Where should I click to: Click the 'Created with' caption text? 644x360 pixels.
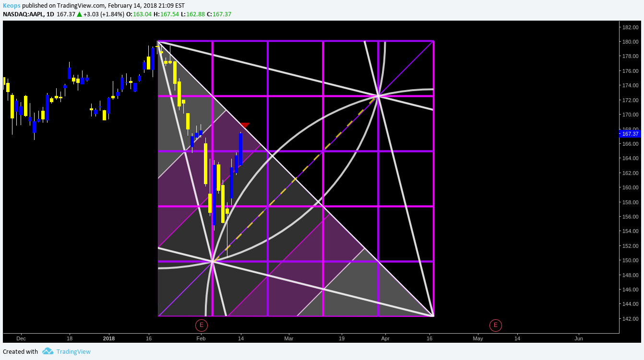pos(20,351)
